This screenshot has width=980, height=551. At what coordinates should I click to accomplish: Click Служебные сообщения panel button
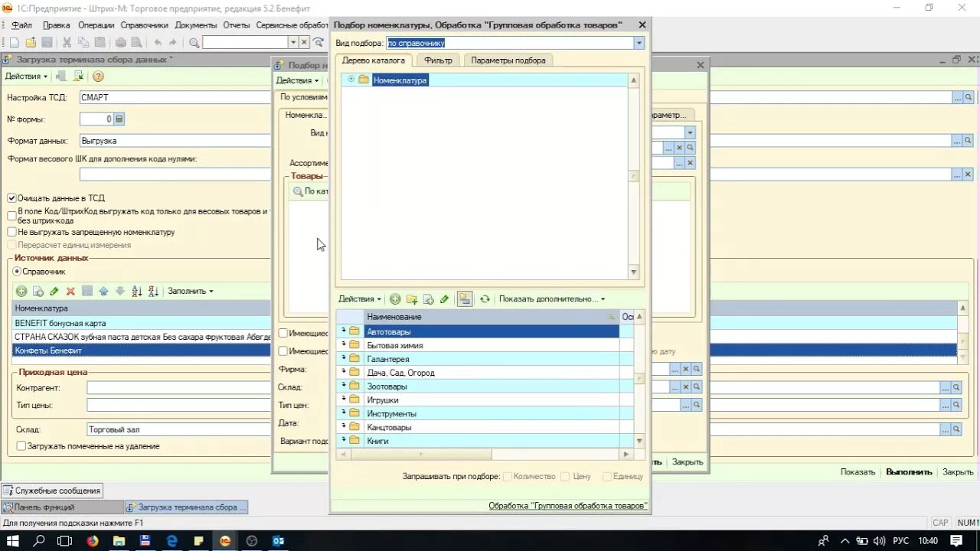52,491
